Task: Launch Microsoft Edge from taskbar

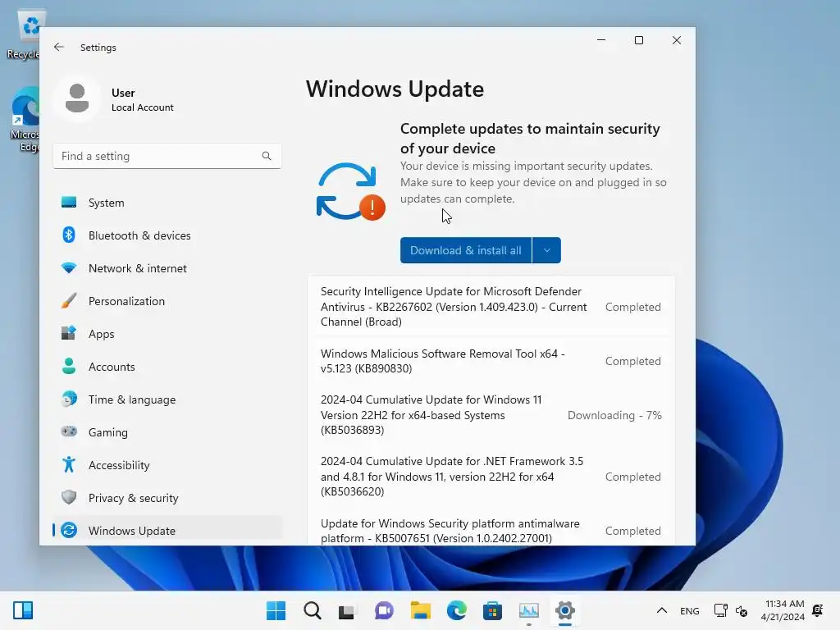Action: 456,610
